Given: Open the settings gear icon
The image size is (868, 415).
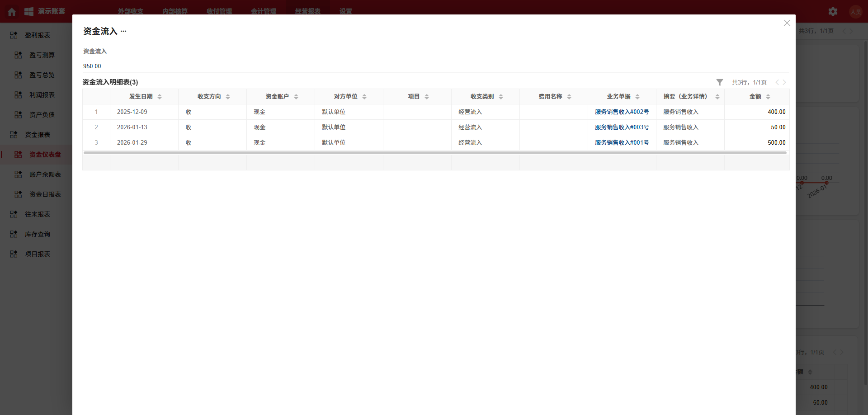Looking at the screenshot, I should tap(833, 12).
